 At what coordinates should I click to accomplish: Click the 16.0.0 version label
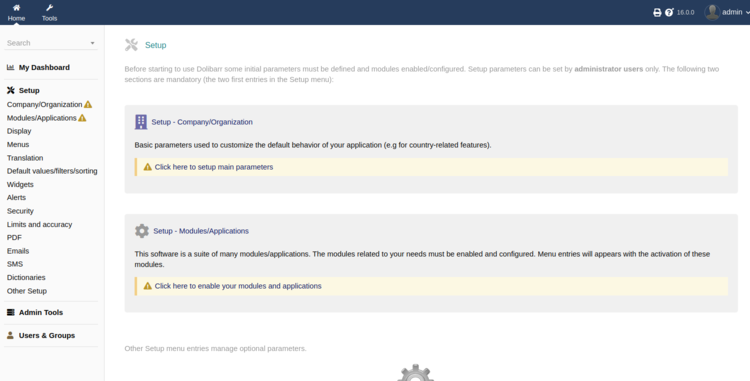tap(685, 12)
